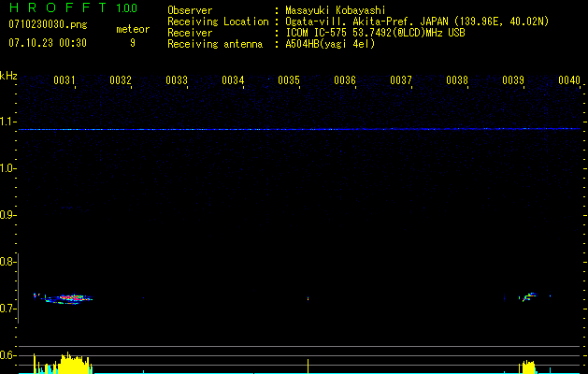Click the blue carrier line near 1.08 kHz

click(x=299, y=129)
